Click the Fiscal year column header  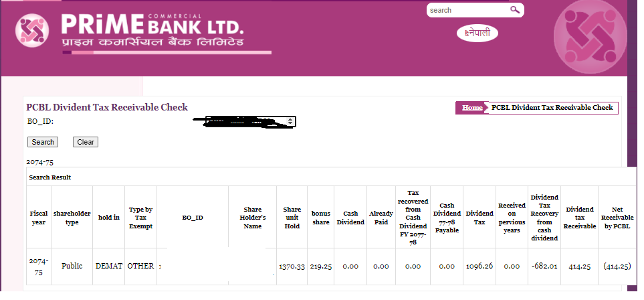point(39,218)
